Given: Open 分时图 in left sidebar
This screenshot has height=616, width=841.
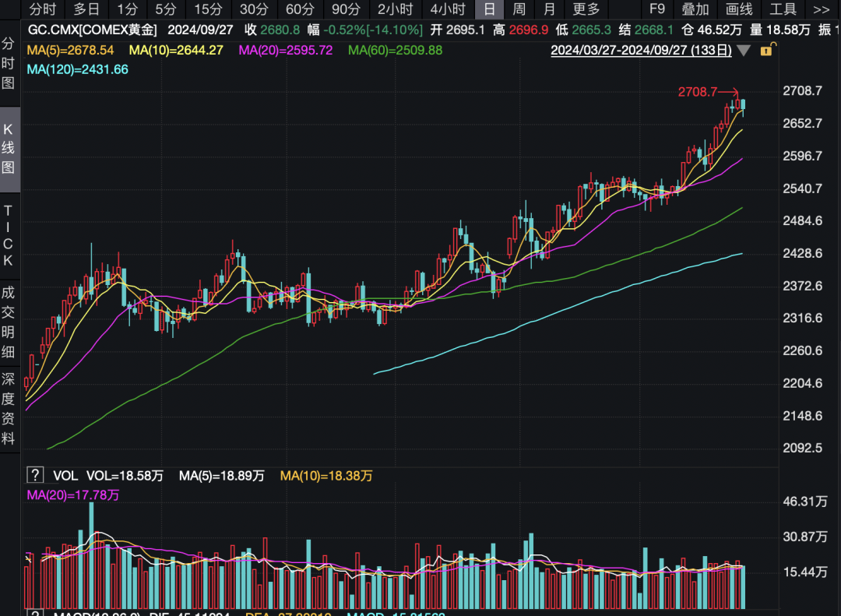Looking at the screenshot, I should [9, 63].
